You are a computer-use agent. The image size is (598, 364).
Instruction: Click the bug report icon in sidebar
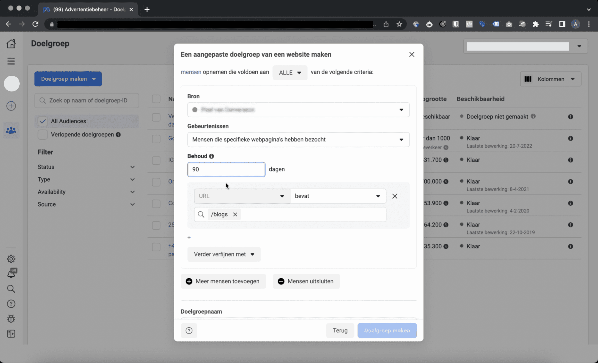point(11,319)
